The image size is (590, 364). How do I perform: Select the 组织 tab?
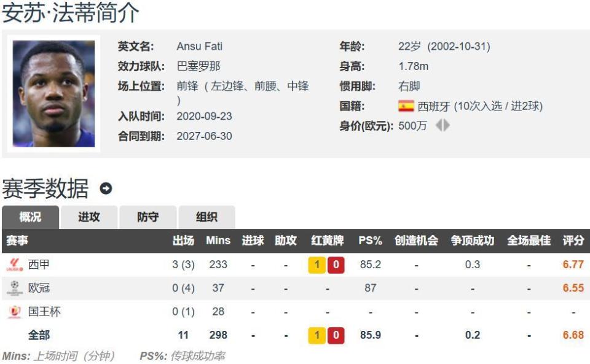pyautogui.click(x=206, y=217)
